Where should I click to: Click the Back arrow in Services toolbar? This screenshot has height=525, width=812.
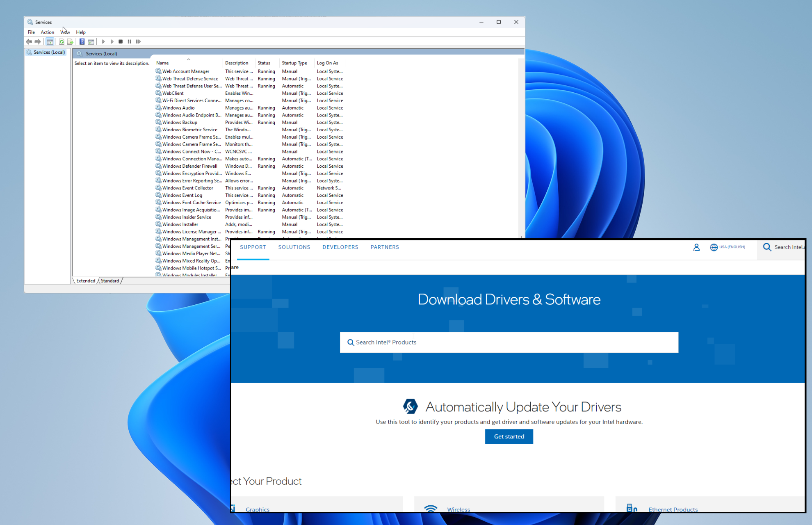click(x=29, y=41)
